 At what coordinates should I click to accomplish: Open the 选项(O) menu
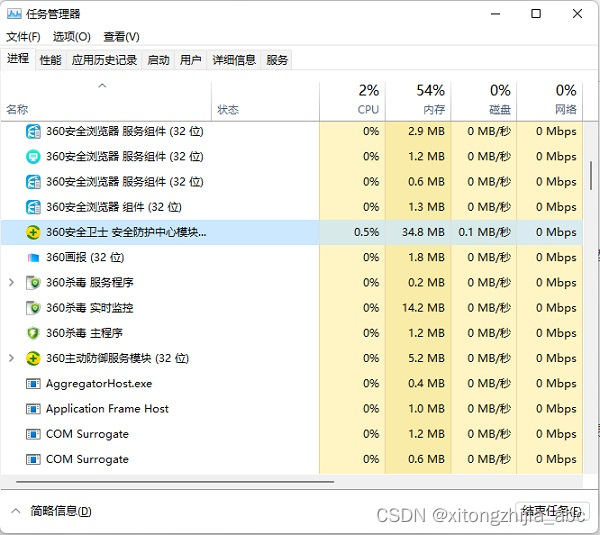[x=72, y=37]
